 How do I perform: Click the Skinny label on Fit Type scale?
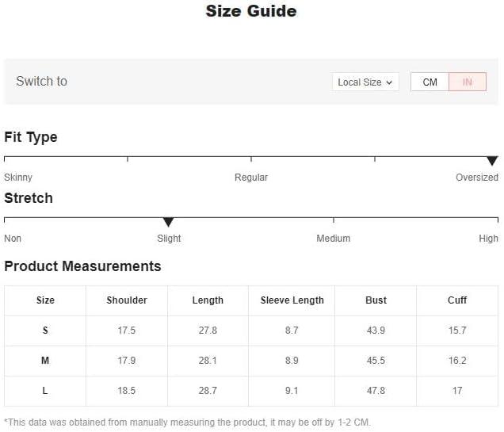(18, 177)
